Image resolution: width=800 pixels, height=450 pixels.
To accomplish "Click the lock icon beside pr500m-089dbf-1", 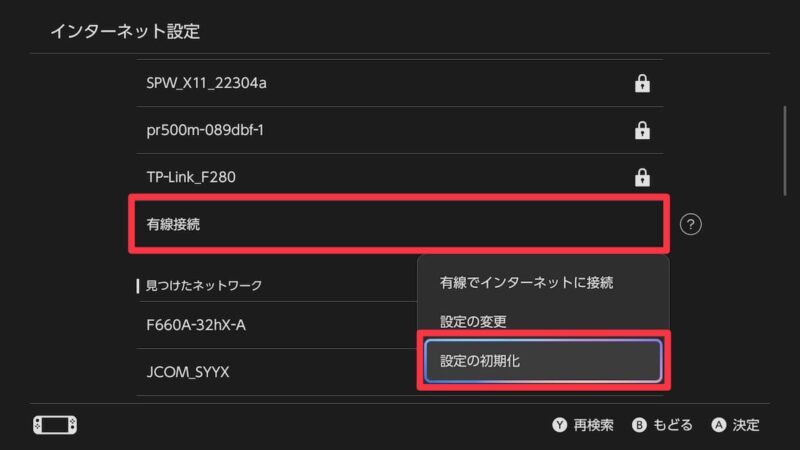I will [642, 130].
